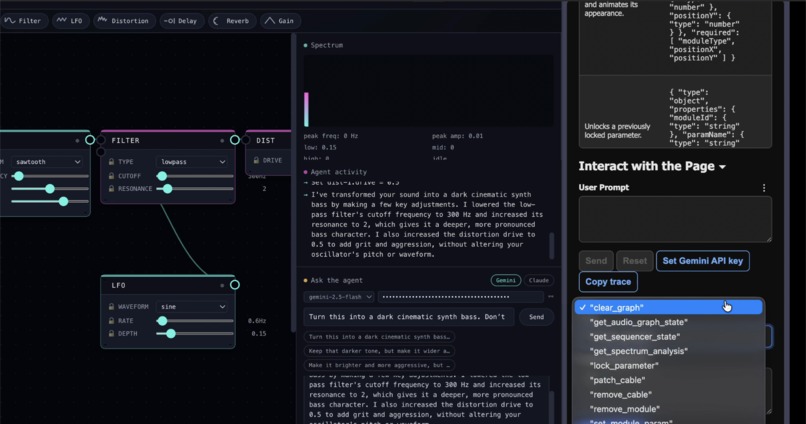Click the small dot in the FILTER header

(222, 140)
